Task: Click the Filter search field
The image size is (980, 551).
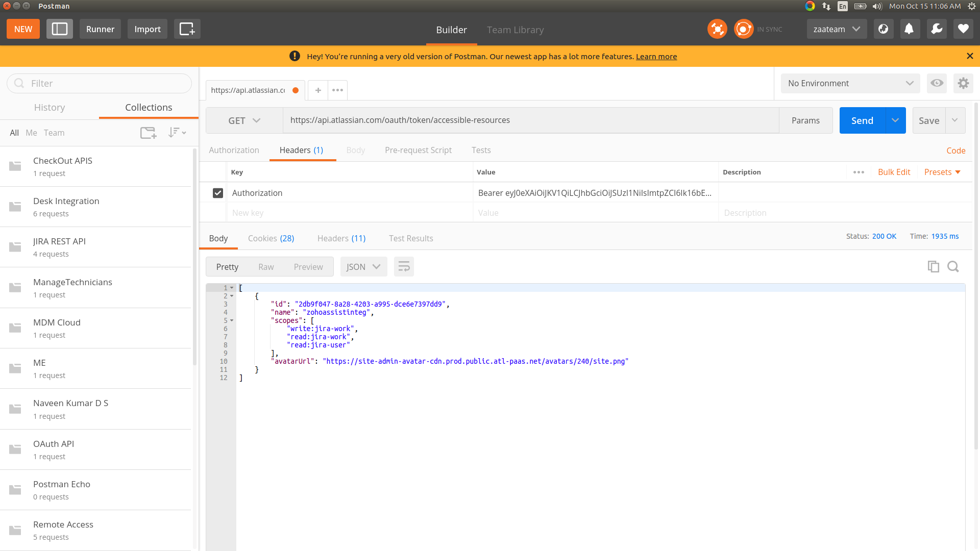Action: click(99, 83)
